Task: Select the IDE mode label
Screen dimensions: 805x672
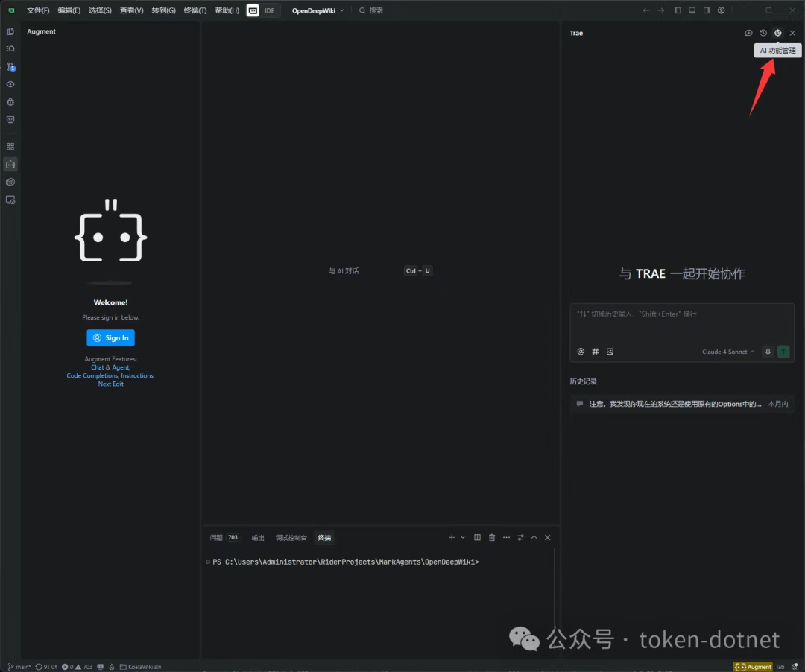Action: click(x=270, y=10)
